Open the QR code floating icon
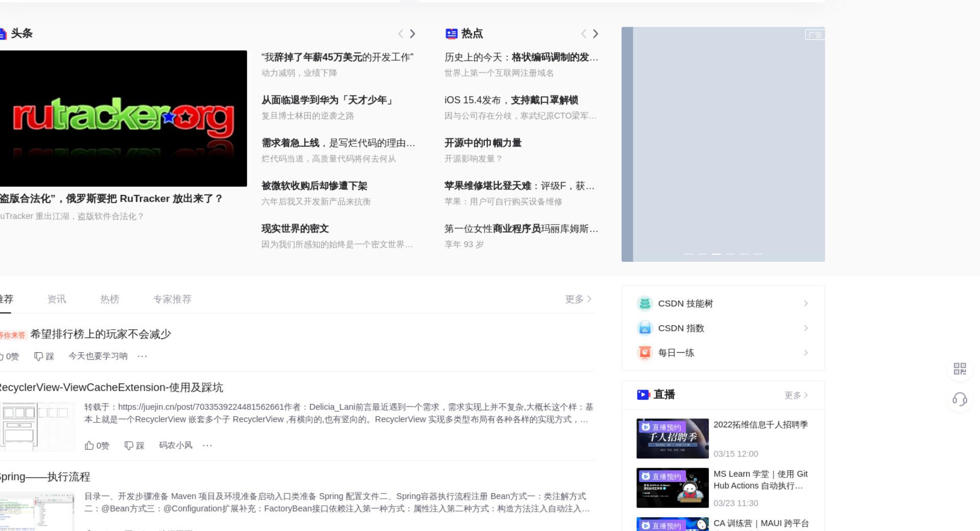 [960, 369]
